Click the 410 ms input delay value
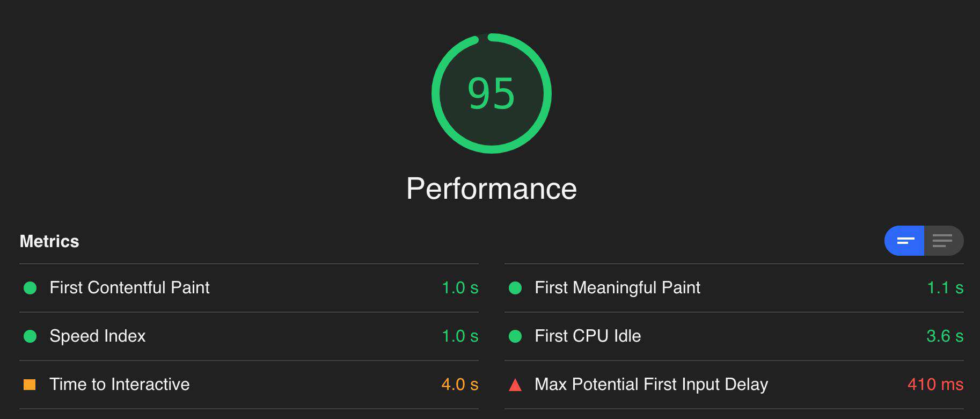This screenshot has height=419, width=980. pos(935,384)
